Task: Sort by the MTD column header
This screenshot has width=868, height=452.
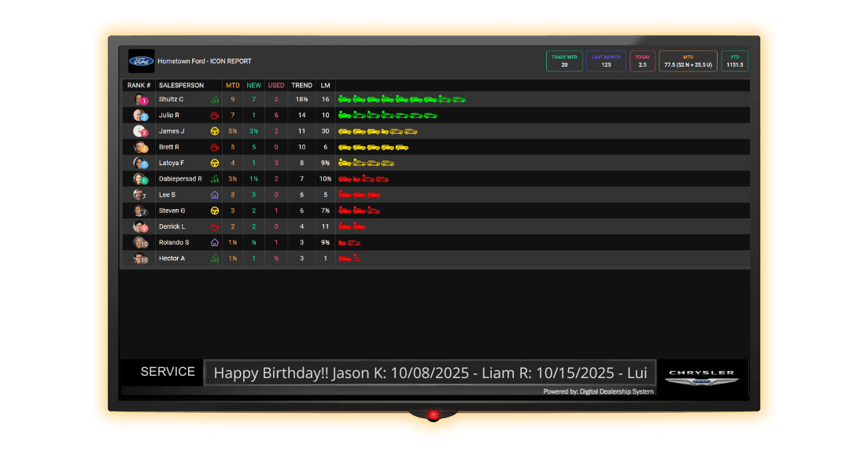Action: (233, 85)
